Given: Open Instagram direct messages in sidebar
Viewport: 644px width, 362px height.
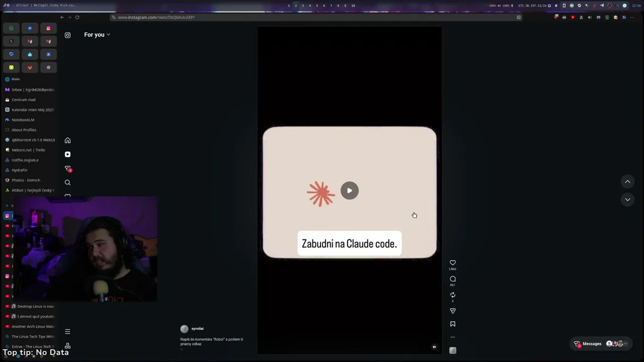Looking at the screenshot, I should tap(68, 169).
